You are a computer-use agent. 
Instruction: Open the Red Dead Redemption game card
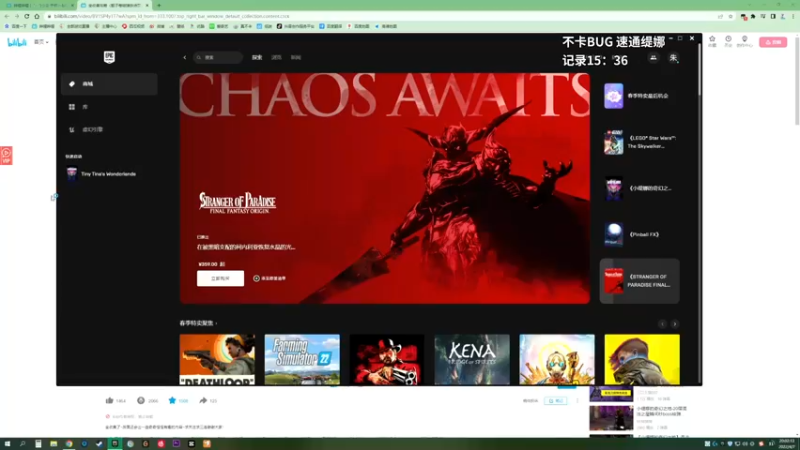387,360
